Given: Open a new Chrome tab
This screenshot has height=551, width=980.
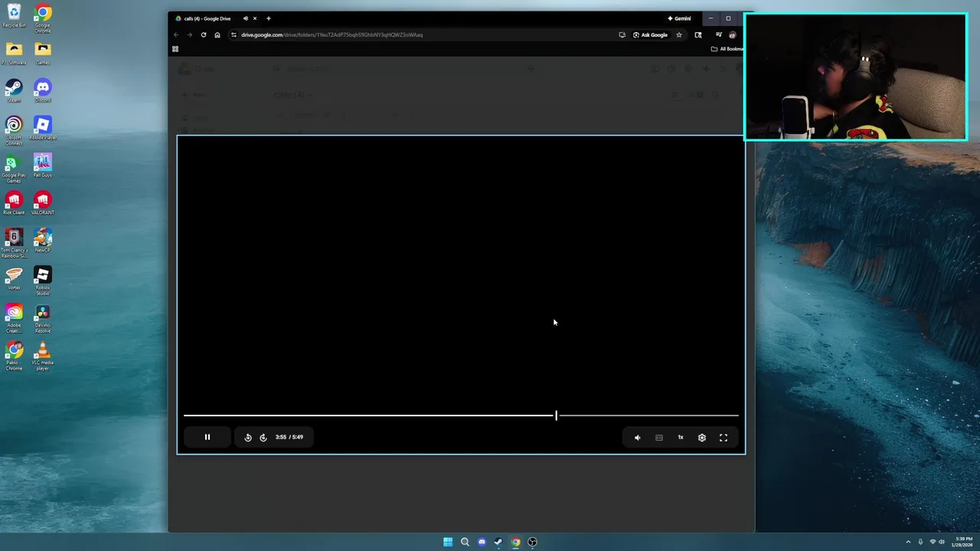Looking at the screenshot, I should 268,18.
